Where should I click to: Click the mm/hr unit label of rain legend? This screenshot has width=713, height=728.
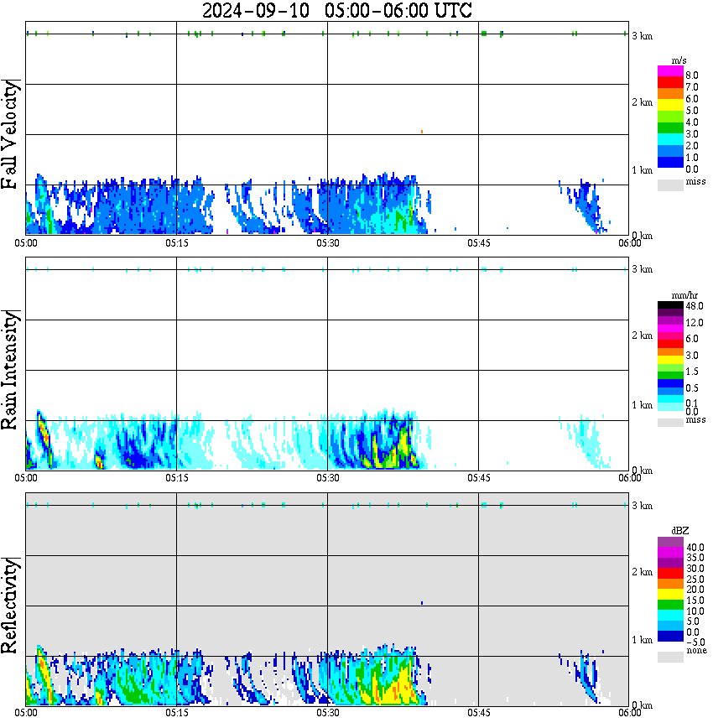(684, 295)
